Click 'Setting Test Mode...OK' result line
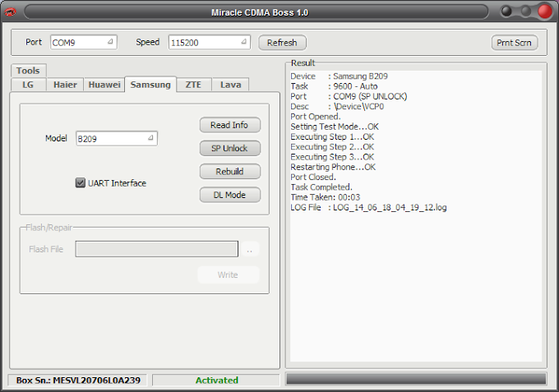The image size is (559, 392). point(335,127)
